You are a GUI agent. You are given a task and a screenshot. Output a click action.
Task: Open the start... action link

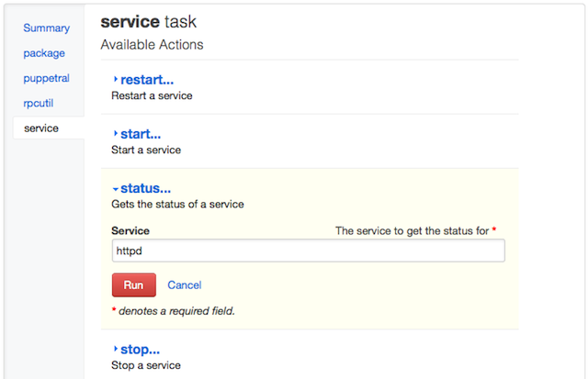tap(140, 134)
